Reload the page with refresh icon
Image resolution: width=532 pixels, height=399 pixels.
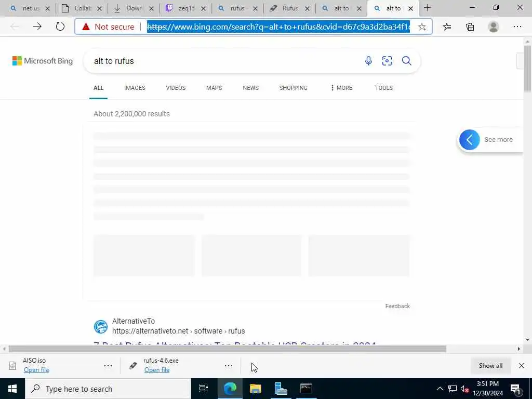[x=60, y=26]
